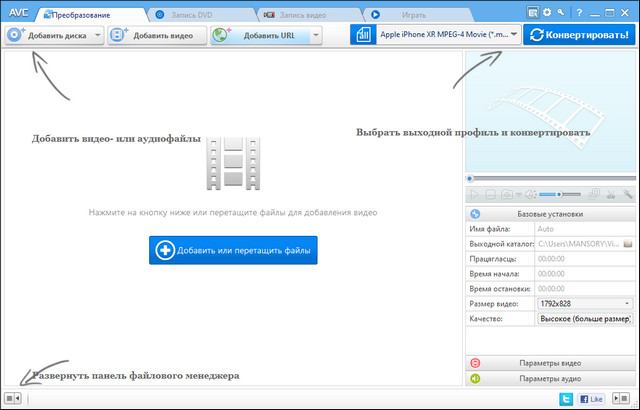
Task: Expand the file manager panel at bottom left
Action: click(13, 398)
